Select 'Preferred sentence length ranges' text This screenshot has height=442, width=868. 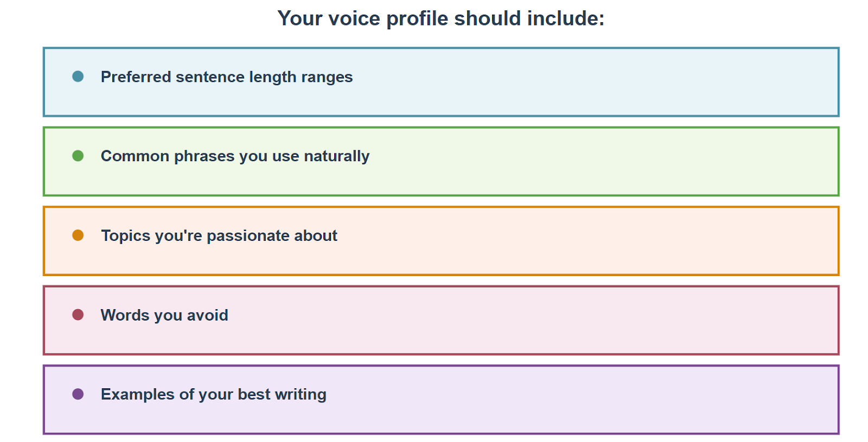click(x=227, y=77)
